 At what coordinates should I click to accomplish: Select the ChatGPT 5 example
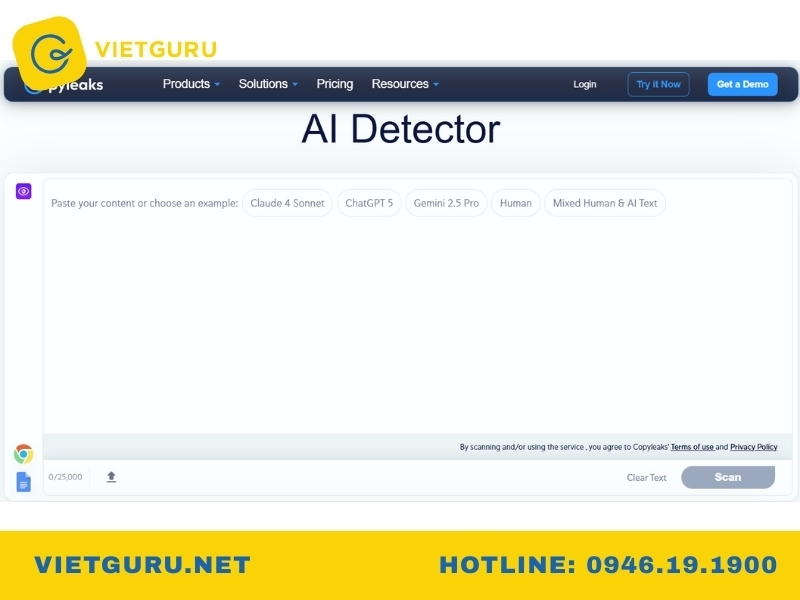369,203
